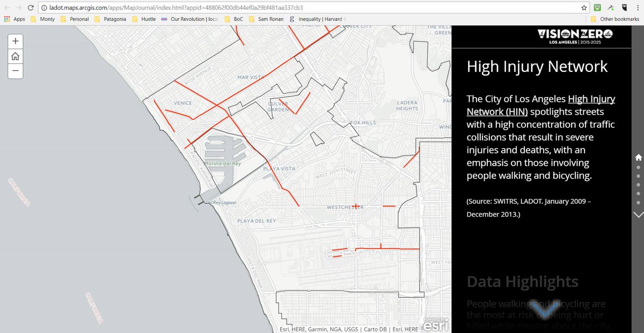Click the VENICE map label
This screenshot has height=333, width=644.
click(x=182, y=103)
